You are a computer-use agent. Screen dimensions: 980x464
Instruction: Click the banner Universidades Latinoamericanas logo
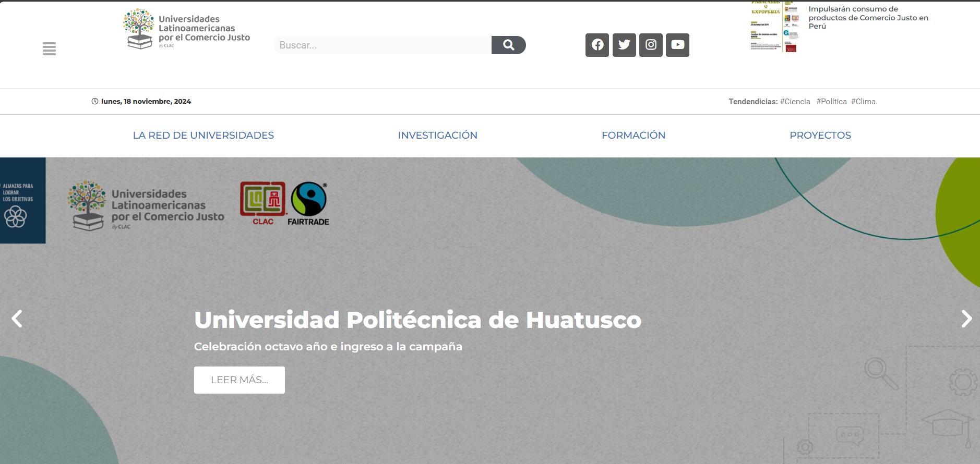[x=146, y=206]
